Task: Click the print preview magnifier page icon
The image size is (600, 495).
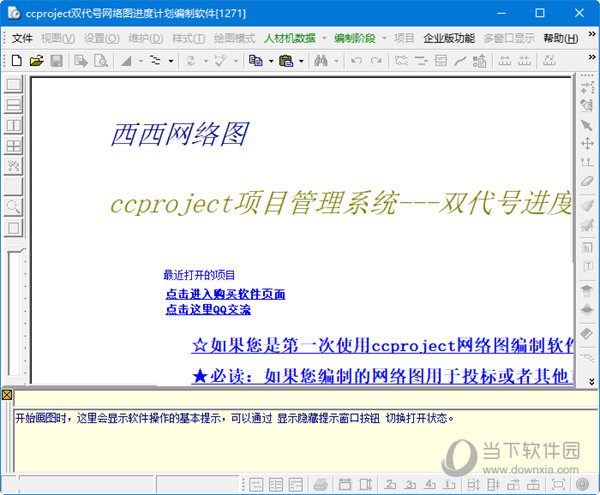Action: [101, 60]
